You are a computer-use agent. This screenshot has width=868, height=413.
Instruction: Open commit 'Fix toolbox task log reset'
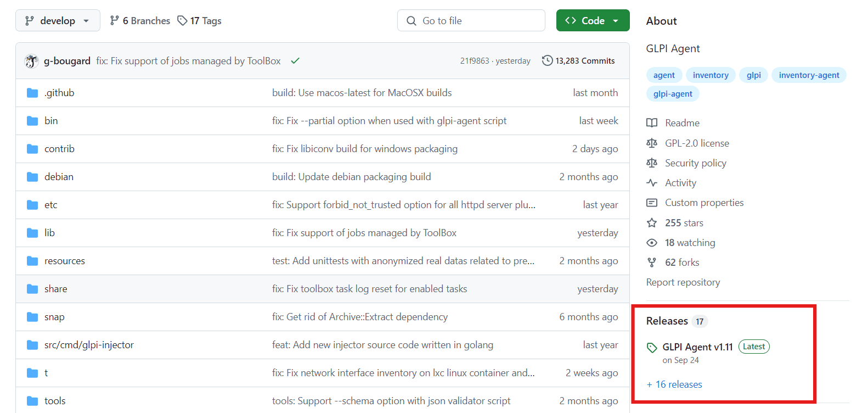370,289
